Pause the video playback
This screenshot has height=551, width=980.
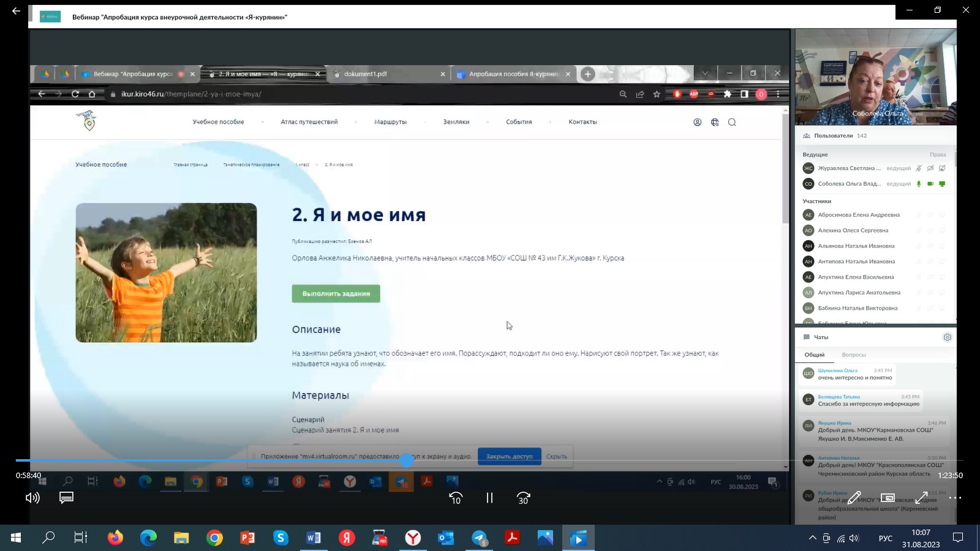coord(489,498)
